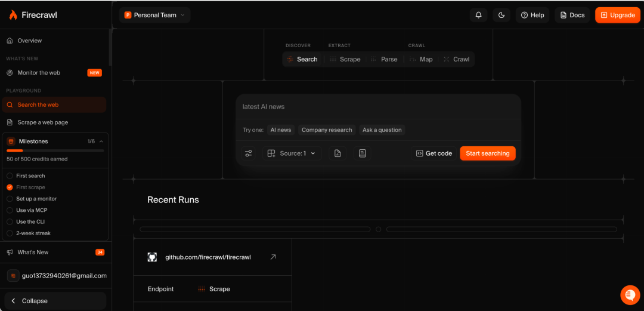Image resolution: width=644 pixels, height=311 pixels.
Task: Select the Search tab
Action: (302, 59)
